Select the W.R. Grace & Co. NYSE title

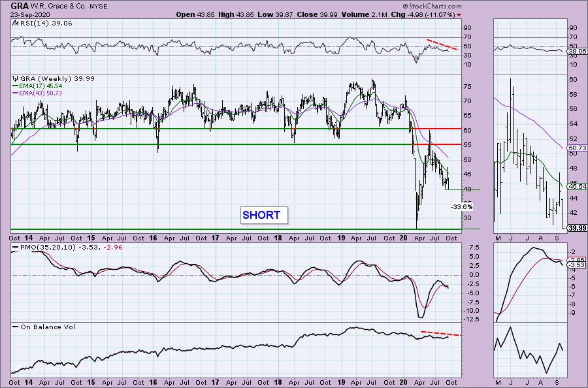tap(69, 7)
